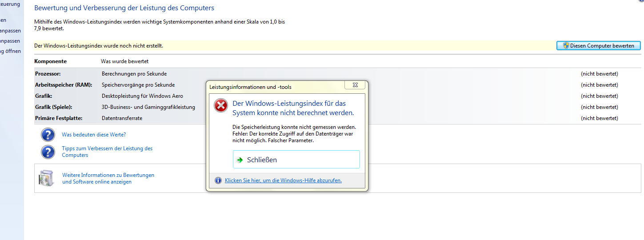Click 'Berechnungen pro Sekunde' text
Viewport: 644px width, 240px height.
click(134, 74)
